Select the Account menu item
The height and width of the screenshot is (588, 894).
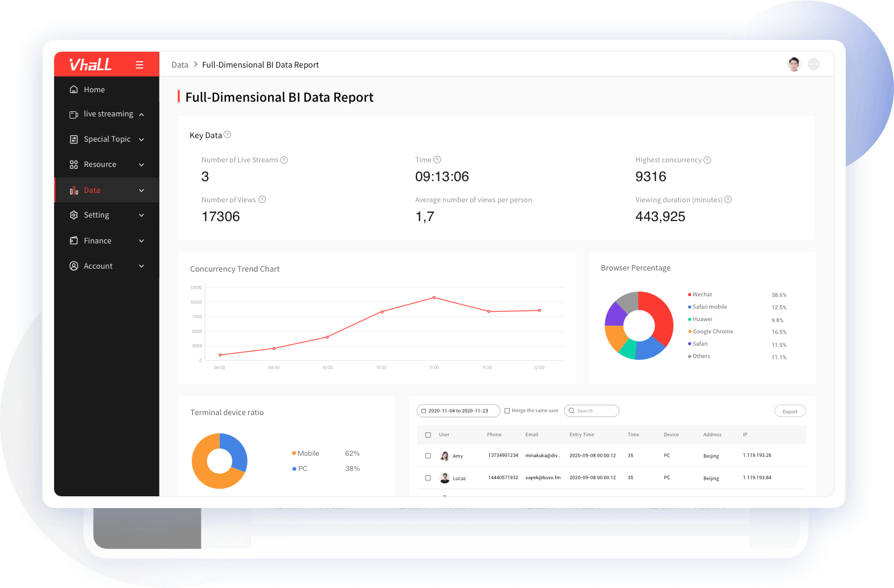click(98, 266)
